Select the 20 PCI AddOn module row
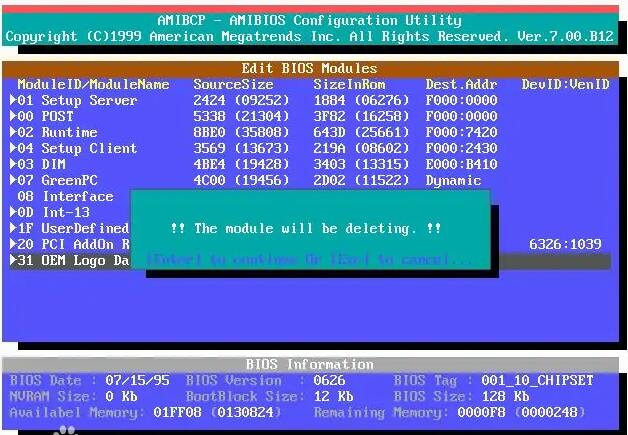 72,244
